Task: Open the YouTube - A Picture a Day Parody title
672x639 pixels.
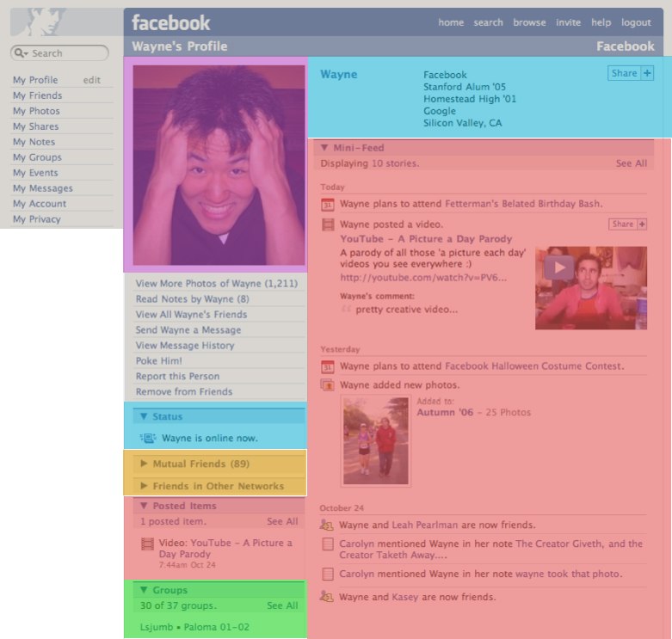Action: (426, 239)
